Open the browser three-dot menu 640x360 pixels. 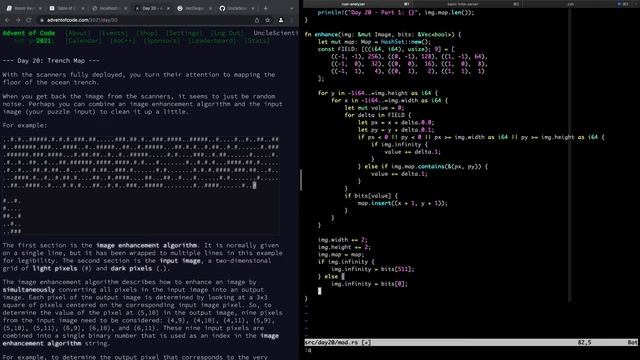tap(292, 20)
